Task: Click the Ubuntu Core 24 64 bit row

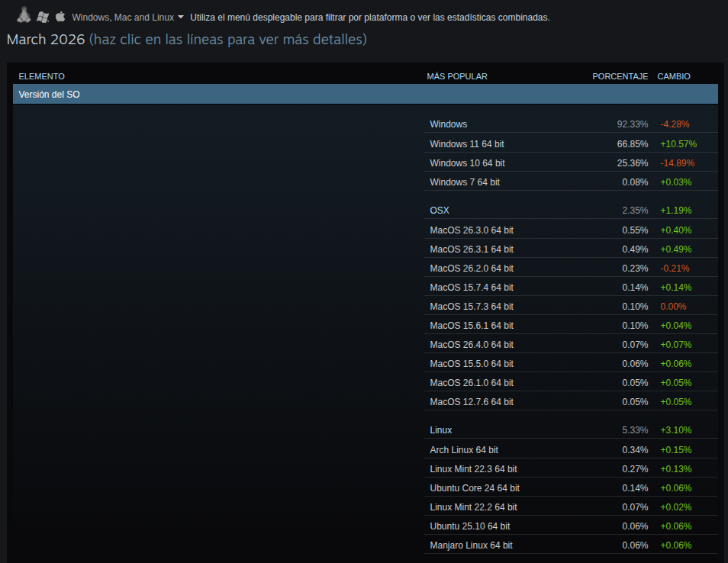Action: [x=475, y=487]
